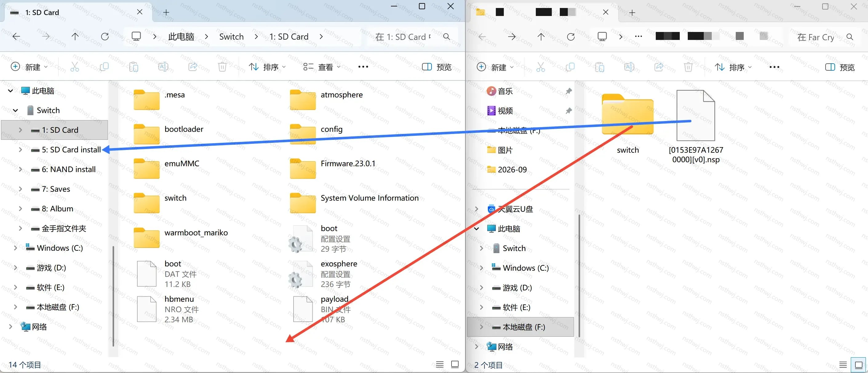This screenshot has width=868, height=373.
Task: Click Copy icon in left window toolbar
Action: point(104,67)
